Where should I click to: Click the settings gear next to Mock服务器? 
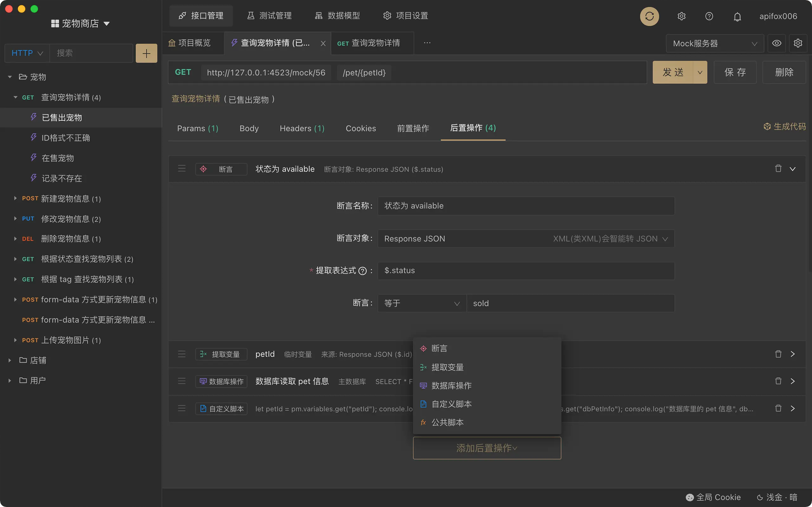click(x=798, y=43)
